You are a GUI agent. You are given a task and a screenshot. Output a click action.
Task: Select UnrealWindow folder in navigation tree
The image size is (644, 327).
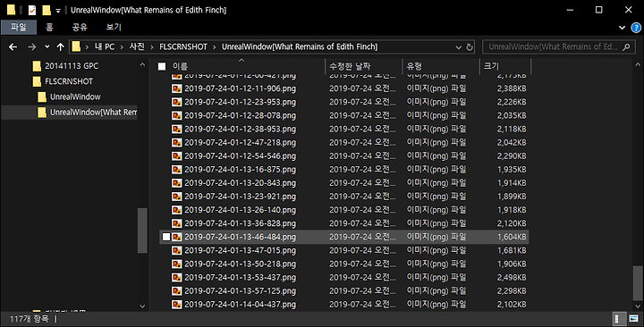click(x=75, y=96)
